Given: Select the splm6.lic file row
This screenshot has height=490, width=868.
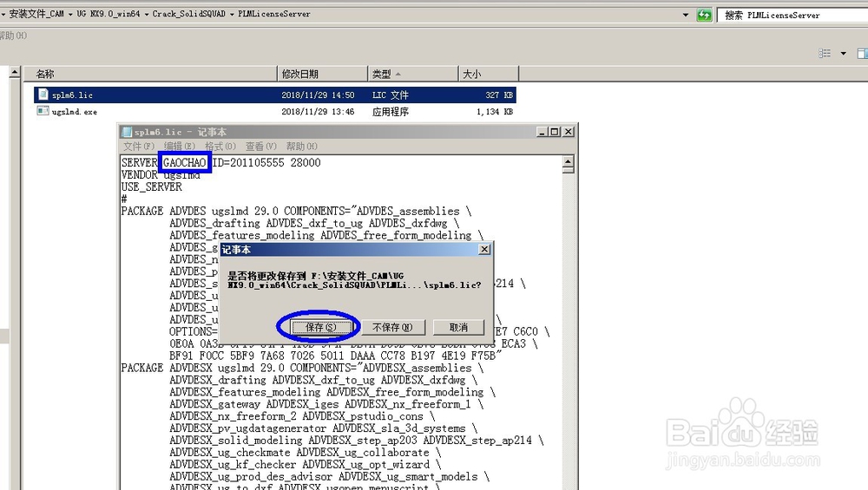Looking at the screenshot, I should coord(275,95).
